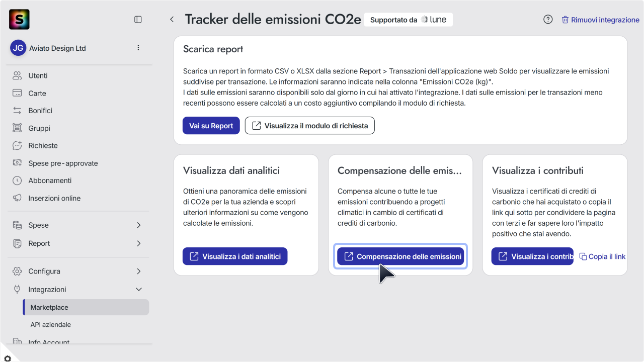This screenshot has height=362, width=644.
Task: Click the Richieste chat icon
Action: point(17,145)
